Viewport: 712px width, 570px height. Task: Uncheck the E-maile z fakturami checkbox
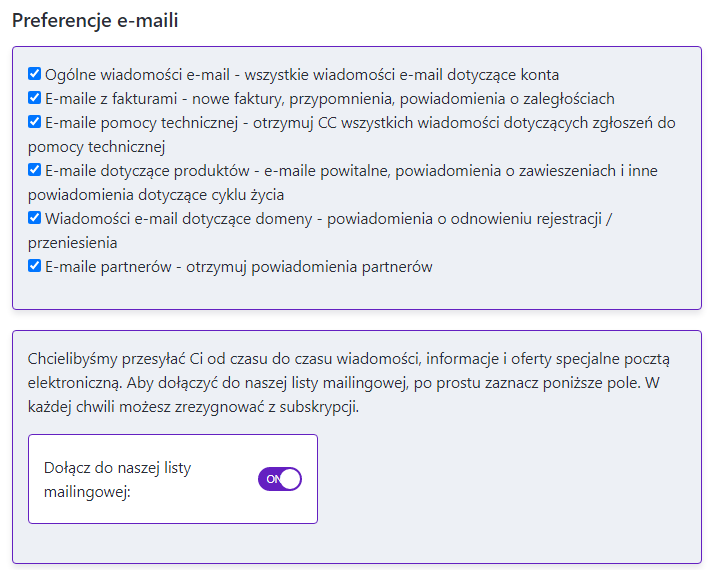click(35, 98)
